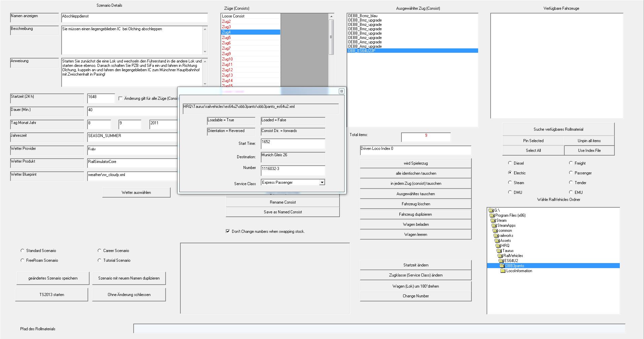Image resolution: width=644 pixels, height=339 pixels.
Task: Click the Steam folder icon in tree
Action: pyautogui.click(x=494, y=220)
